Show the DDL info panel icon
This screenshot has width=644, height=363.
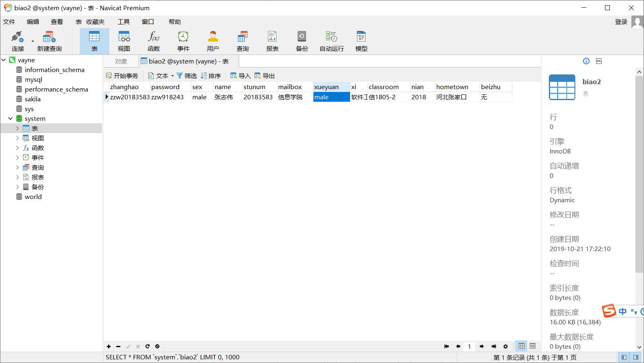pos(599,61)
